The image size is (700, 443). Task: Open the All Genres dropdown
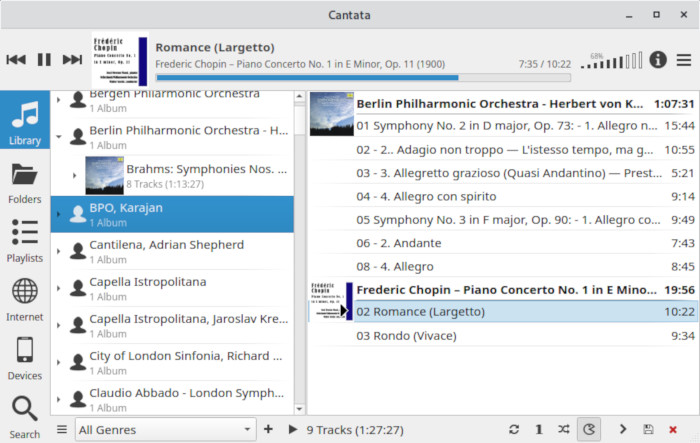point(166,430)
